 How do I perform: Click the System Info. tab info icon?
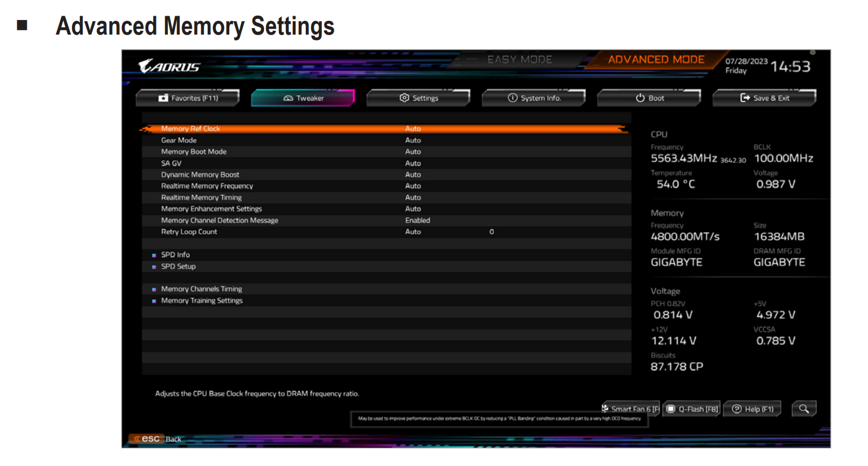tap(512, 98)
